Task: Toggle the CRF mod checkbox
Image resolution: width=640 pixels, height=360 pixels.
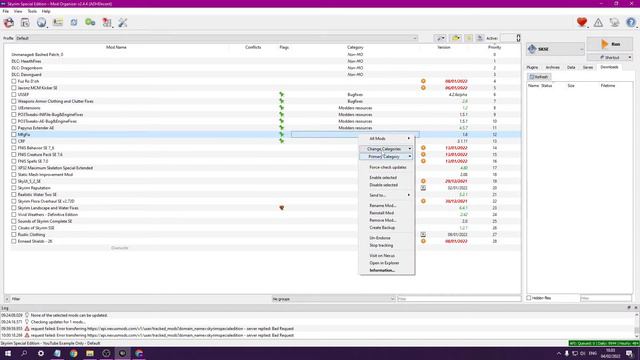Action: coord(14,141)
